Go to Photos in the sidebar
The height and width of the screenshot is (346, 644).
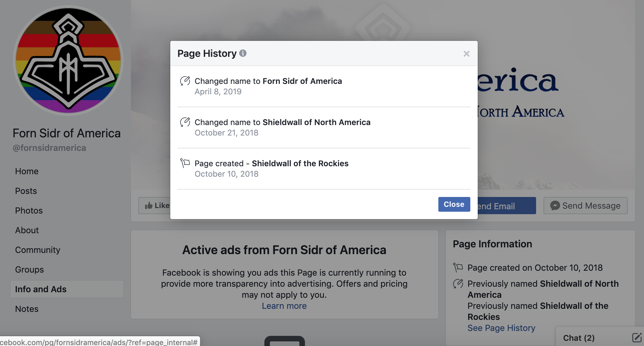tap(29, 210)
